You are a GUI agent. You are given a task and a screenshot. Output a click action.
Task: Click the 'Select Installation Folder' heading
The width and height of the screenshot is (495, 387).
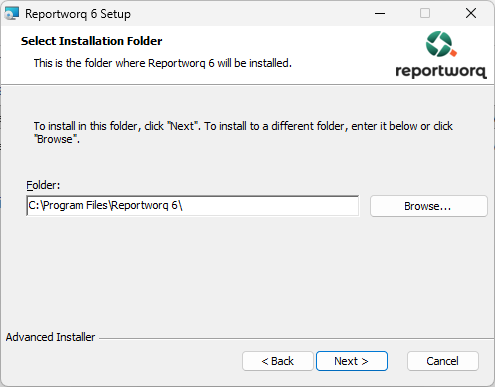[91, 41]
